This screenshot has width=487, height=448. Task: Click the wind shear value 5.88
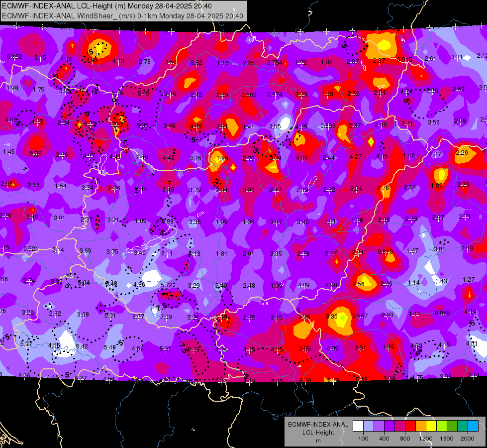168,222
